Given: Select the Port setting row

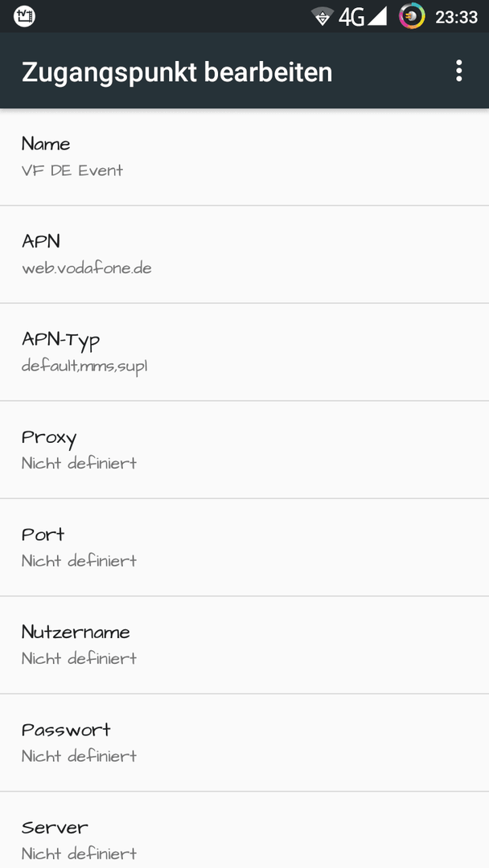Looking at the screenshot, I should 244,547.
